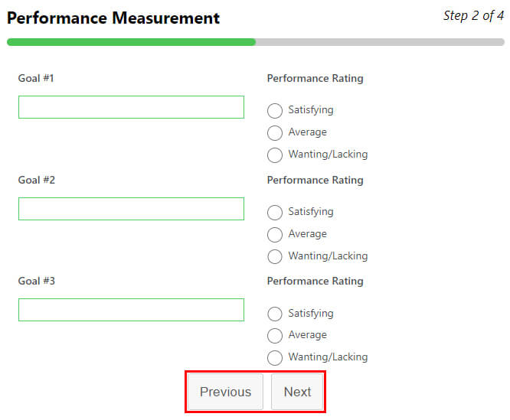510x420 pixels.
Task: Select Satisfying rating for Goal #2
Action: pyautogui.click(x=275, y=213)
